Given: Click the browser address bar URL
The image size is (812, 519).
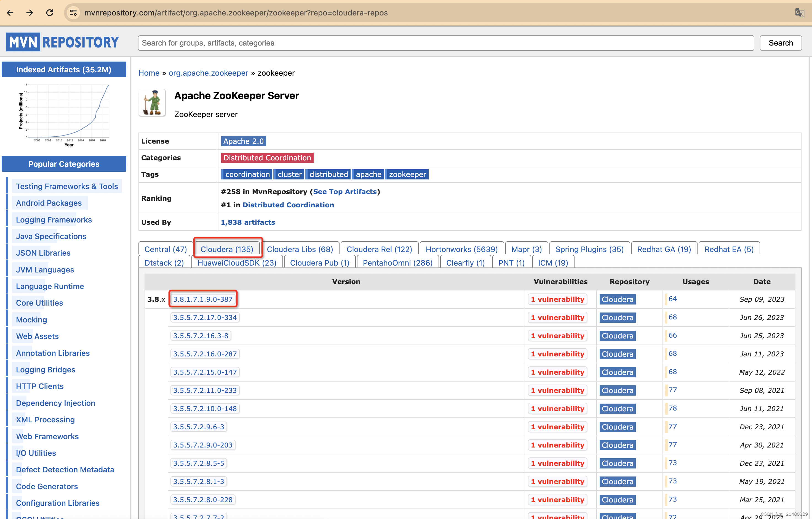Looking at the screenshot, I should 236,13.
